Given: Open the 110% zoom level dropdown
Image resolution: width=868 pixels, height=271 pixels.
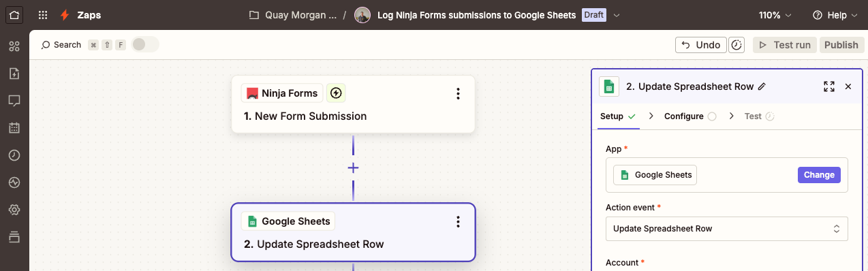Looking at the screenshot, I should click(x=775, y=15).
